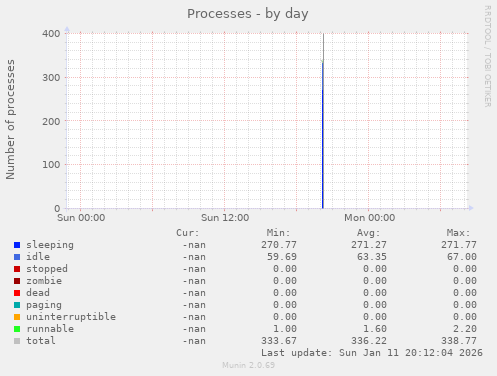Click sleeping Max value 271.77
Screen dimensions: 497x376
coord(459,245)
